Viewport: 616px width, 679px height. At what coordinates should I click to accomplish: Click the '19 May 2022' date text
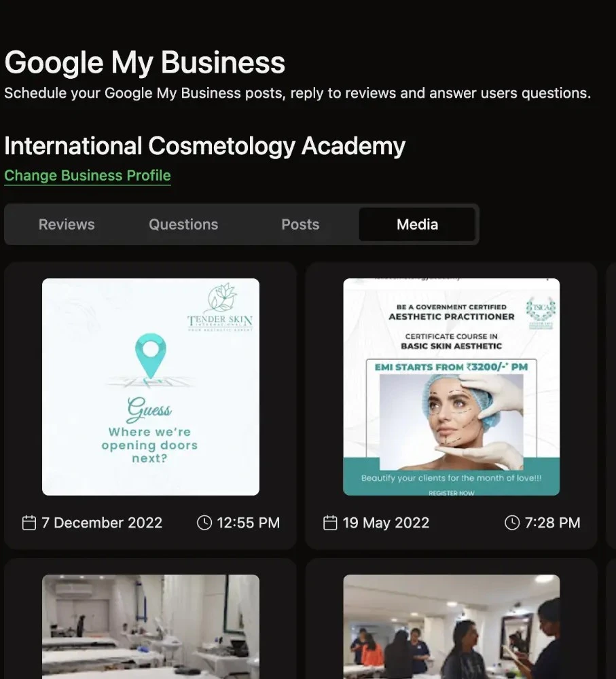(x=386, y=523)
